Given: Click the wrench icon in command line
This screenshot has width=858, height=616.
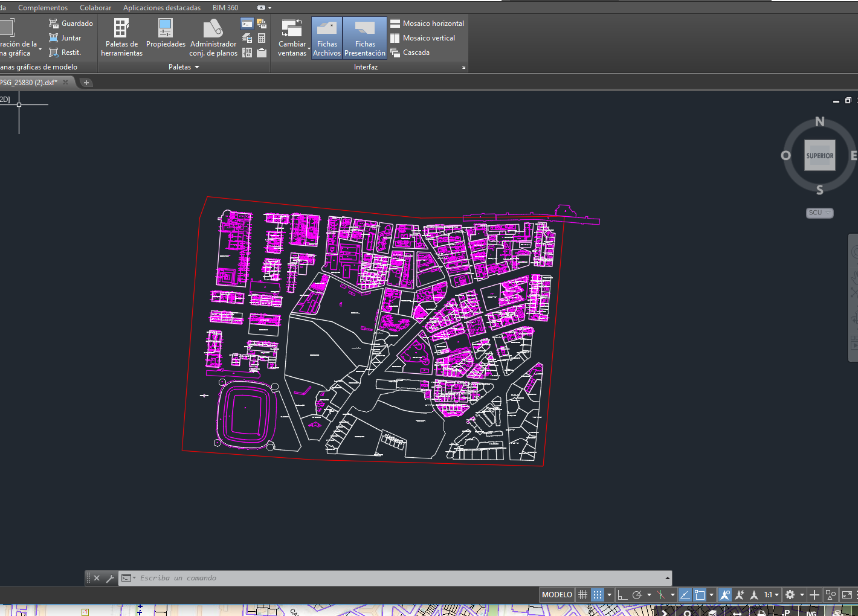Looking at the screenshot, I should (110, 578).
